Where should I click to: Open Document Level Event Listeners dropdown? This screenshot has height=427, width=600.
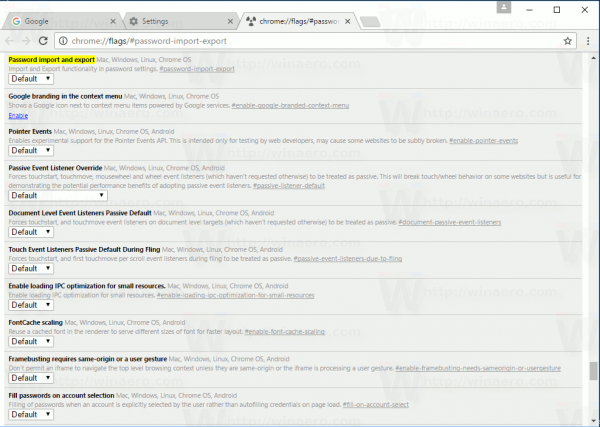[x=31, y=232]
